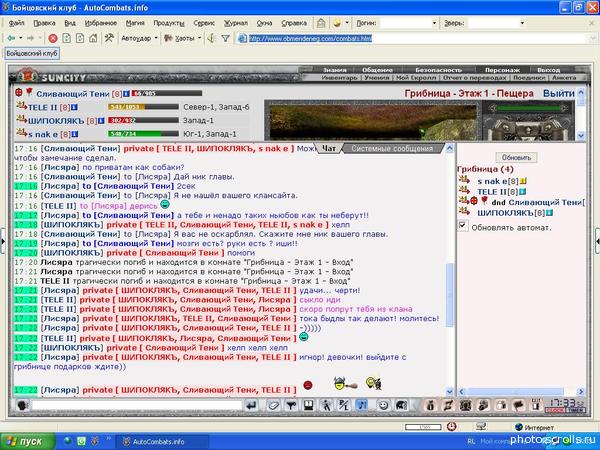Click the chat scroll down arrow

click(x=450, y=391)
